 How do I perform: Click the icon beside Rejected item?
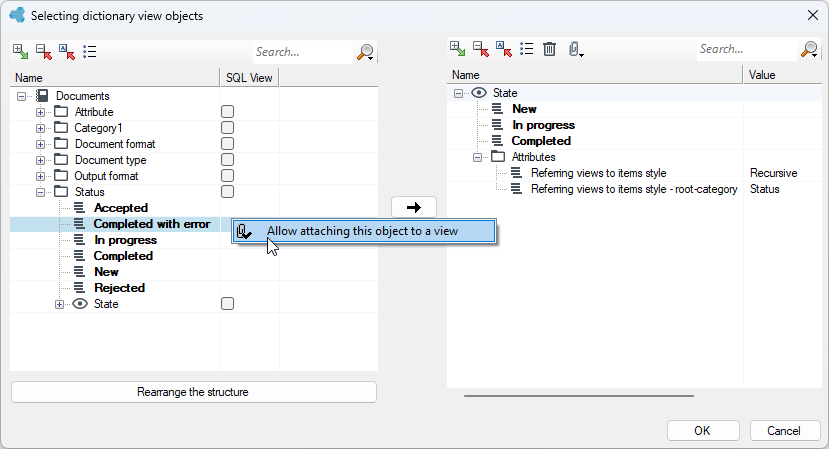coord(79,288)
